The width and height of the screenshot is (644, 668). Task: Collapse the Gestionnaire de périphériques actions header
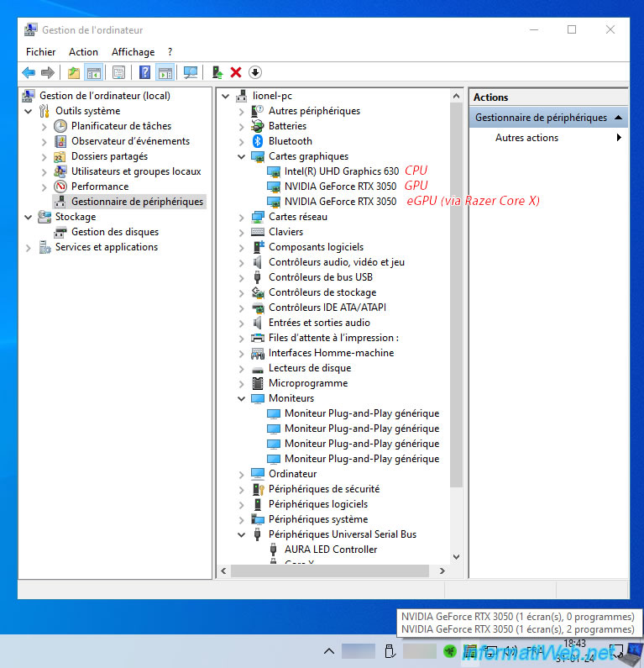[619, 118]
